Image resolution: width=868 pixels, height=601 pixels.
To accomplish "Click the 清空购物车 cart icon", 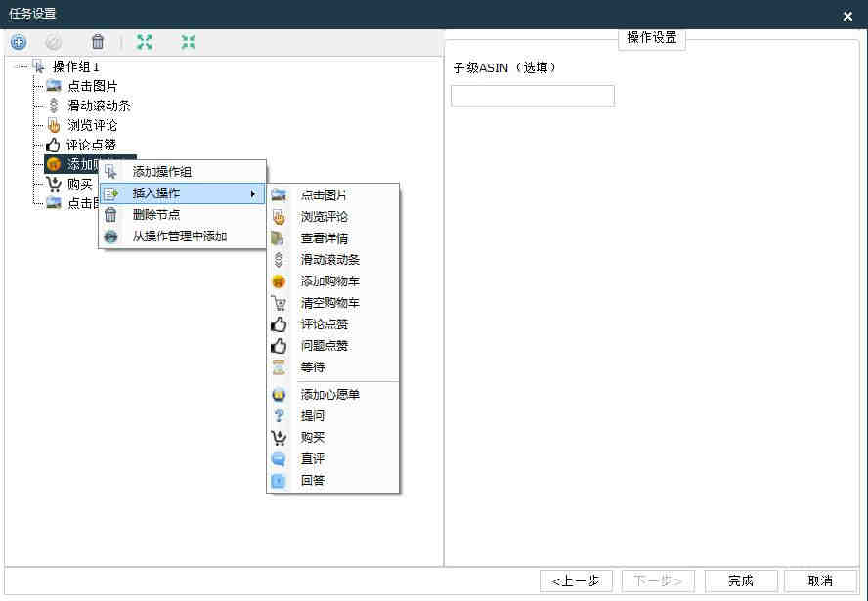I will [279, 303].
